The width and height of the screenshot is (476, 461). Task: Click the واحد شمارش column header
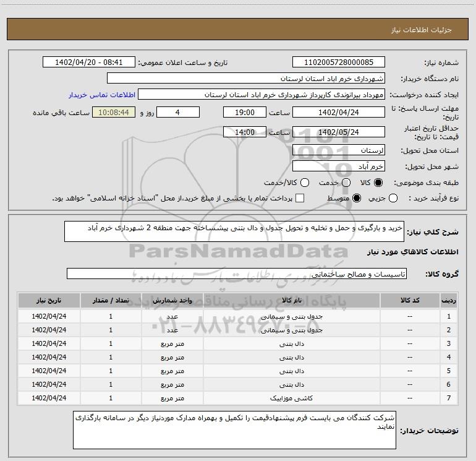pyautogui.click(x=172, y=300)
